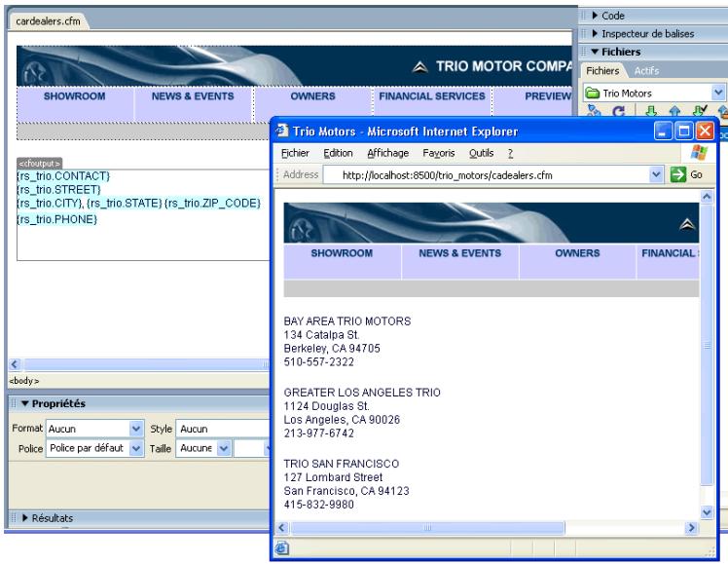Click FINANCIAL SERVICES in Dreamweaver design view
Image resolution: width=728 pixels, height=564 pixels.
[x=432, y=96]
